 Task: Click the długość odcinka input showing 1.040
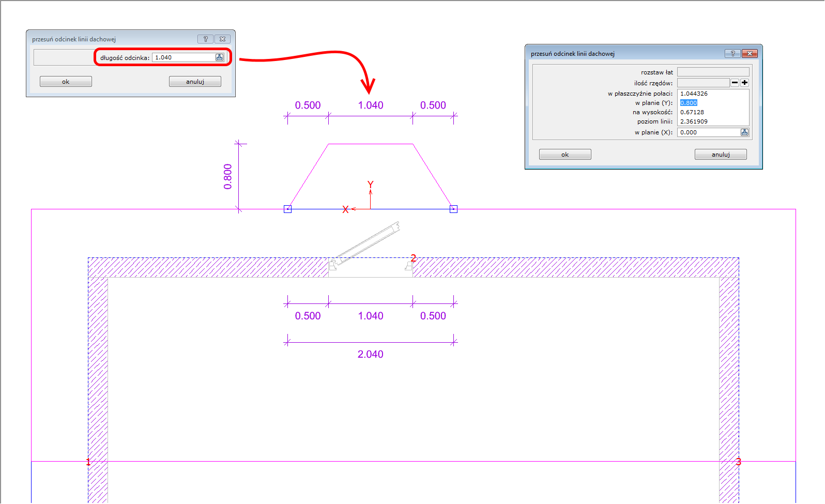(x=184, y=57)
